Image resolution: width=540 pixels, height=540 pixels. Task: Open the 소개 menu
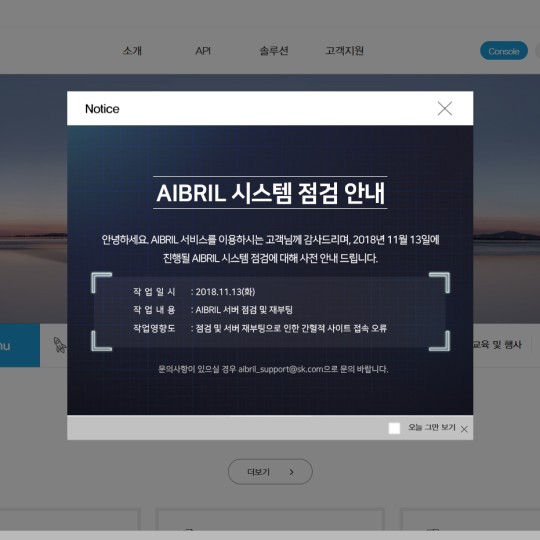pyautogui.click(x=133, y=51)
